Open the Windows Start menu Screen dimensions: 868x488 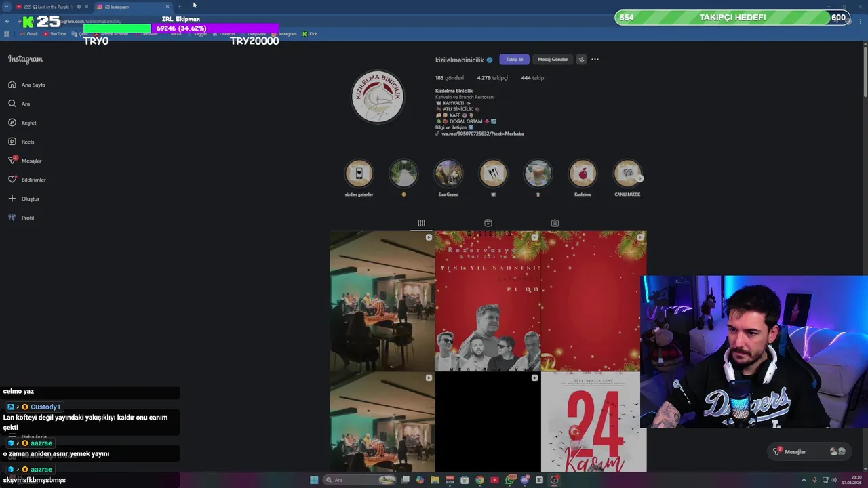[314, 480]
